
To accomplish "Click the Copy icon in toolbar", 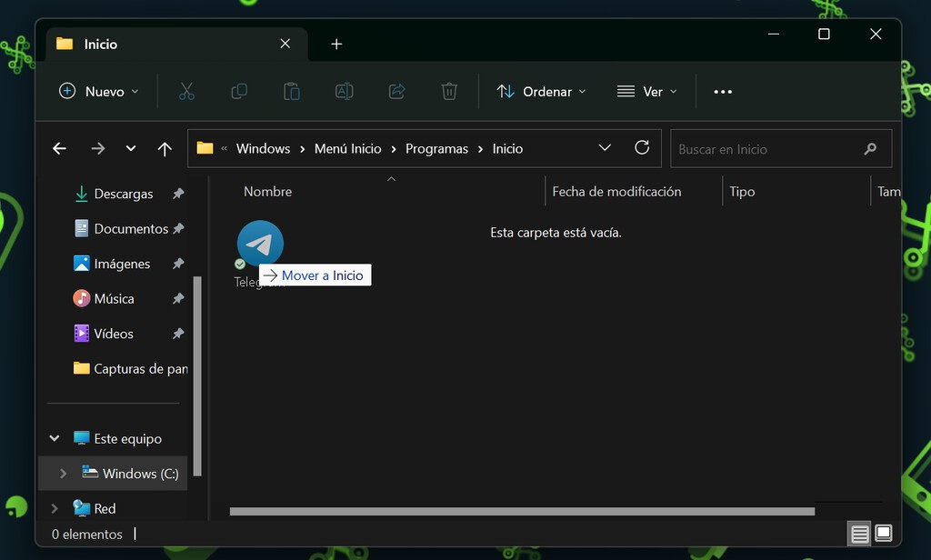I will click(239, 92).
